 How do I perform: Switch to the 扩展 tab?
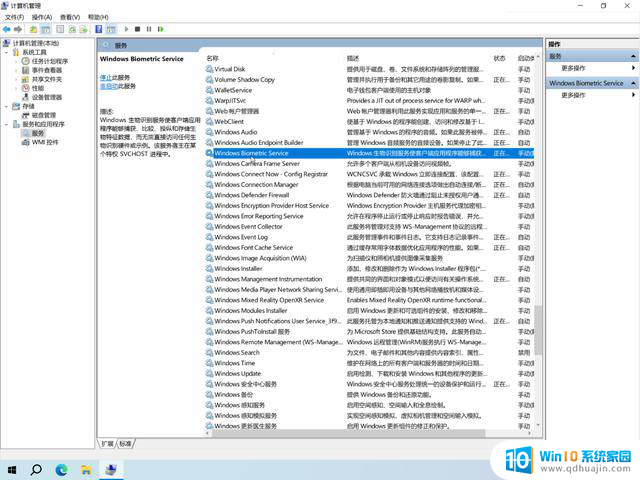108,444
